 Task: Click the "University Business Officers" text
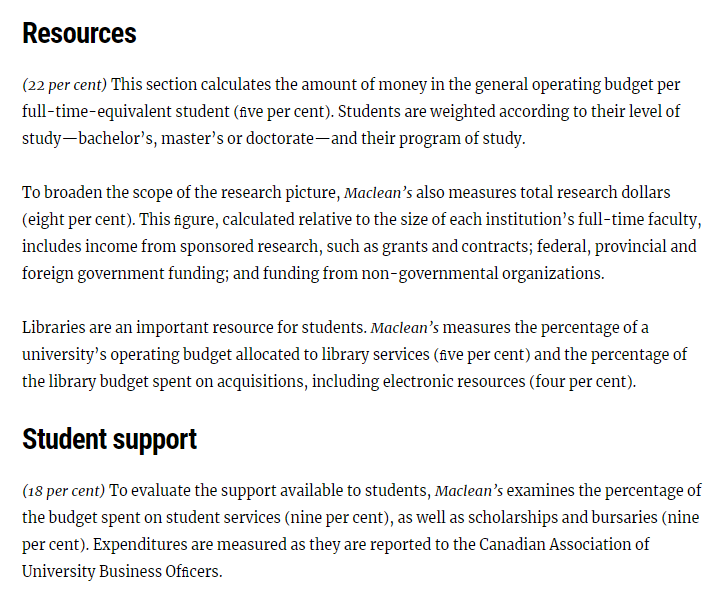pos(119,571)
